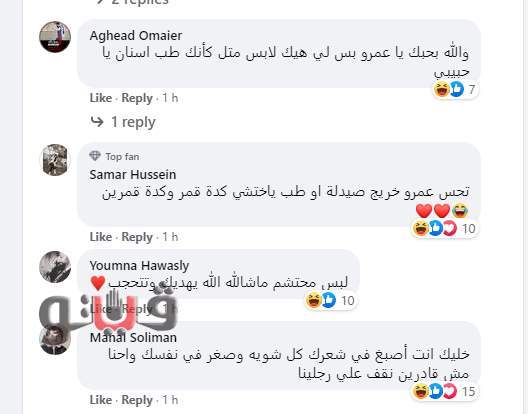Viewport: 528px width, 414px height.
Task: Reply to Manal Soliman's comment
Action: pos(137,400)
